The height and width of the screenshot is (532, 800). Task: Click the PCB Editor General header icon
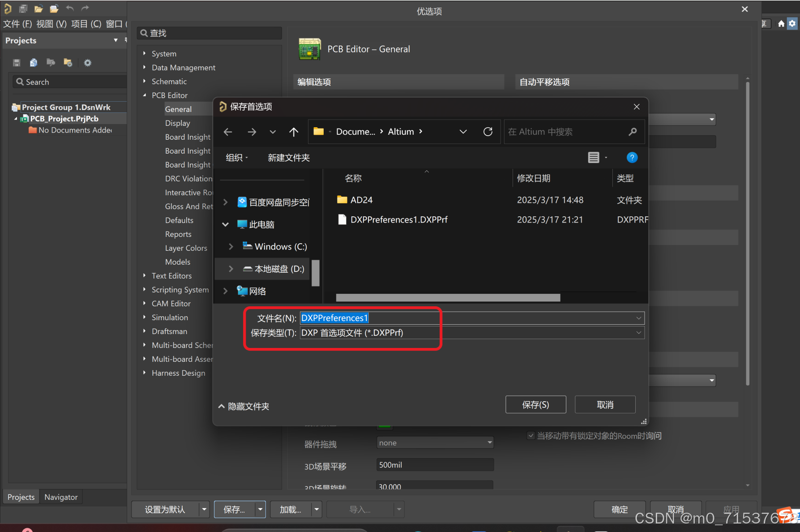[x=310, y=49]
